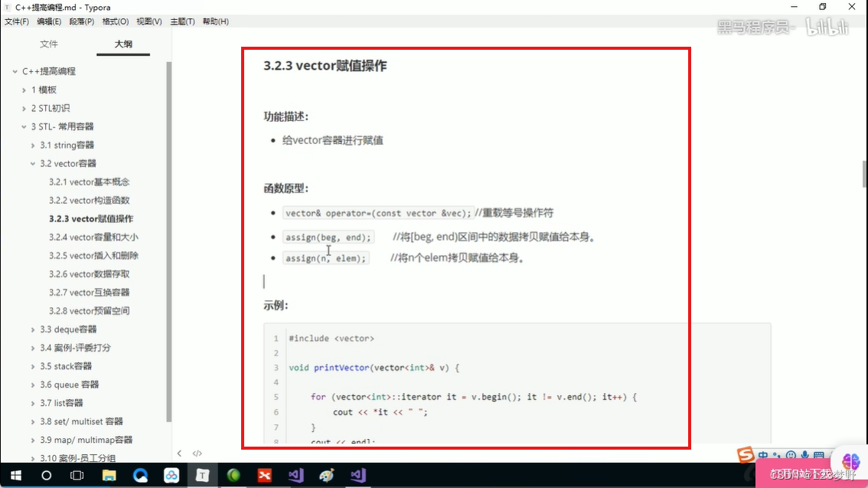Click the Sogou input S icon

pyautogui.click(x=746, y=455)
